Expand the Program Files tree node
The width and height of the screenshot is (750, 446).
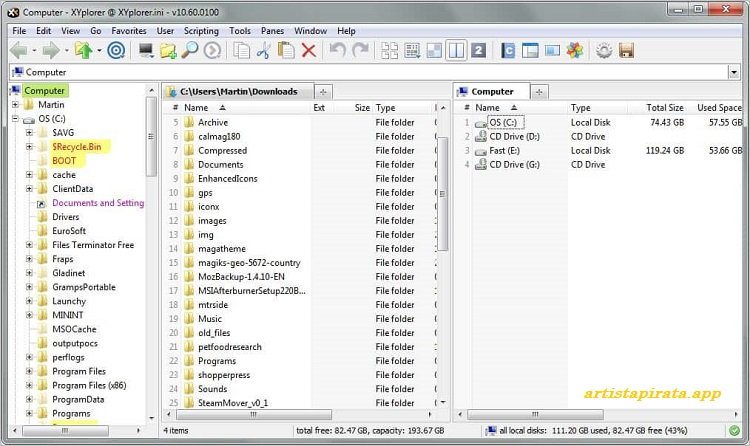pos(29,371)
